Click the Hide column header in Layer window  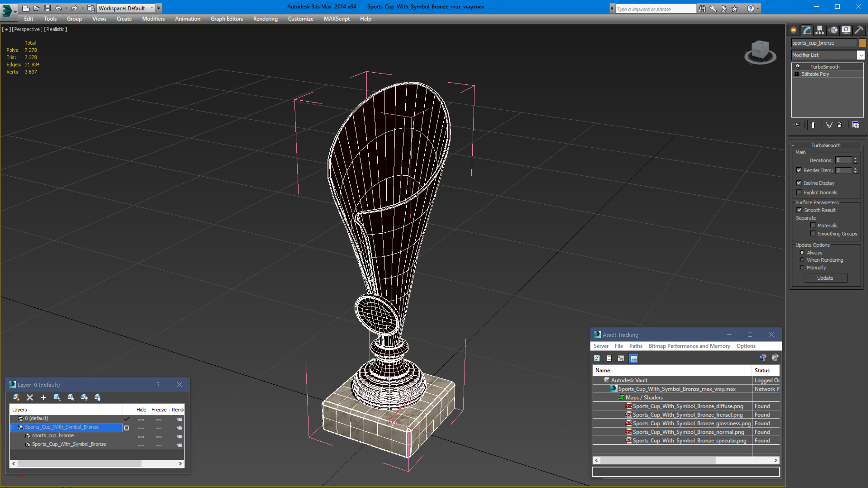click(x=141, y=409)
